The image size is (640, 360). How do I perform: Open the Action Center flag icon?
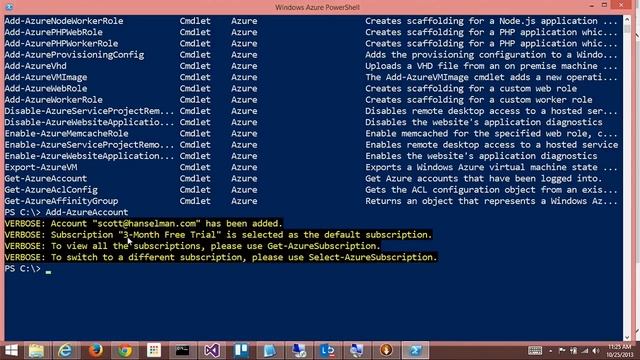[x=562, y=351]
